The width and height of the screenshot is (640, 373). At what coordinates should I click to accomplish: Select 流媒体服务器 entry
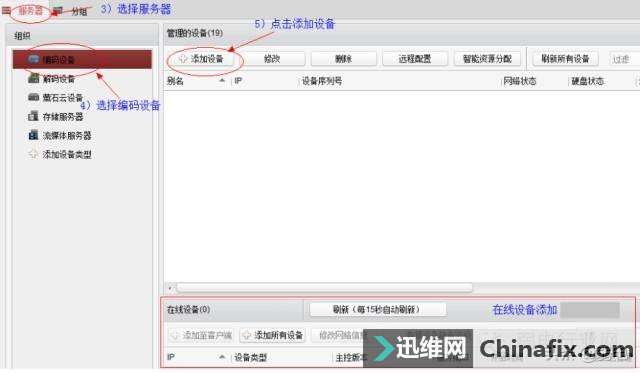[67, 135]
